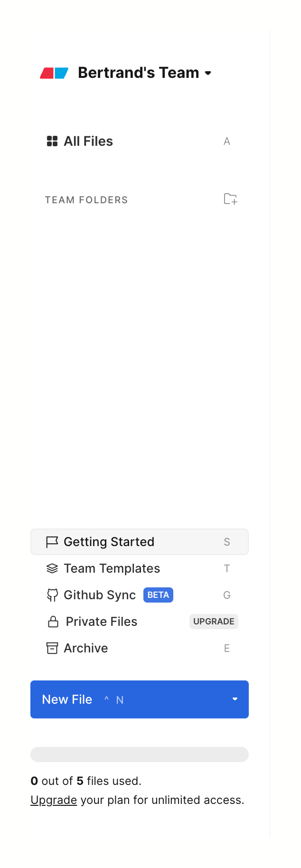Expand the New File options dropdown arrow
The height and width of the screenshot is (868, 301).
click(235, 699)
